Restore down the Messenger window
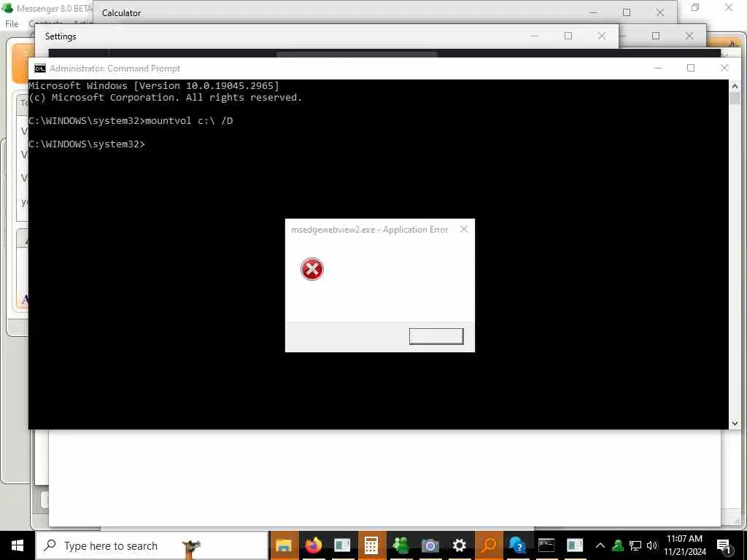This screenshot has width=747, height=560. pyautogui.click(x=695, y=7)
